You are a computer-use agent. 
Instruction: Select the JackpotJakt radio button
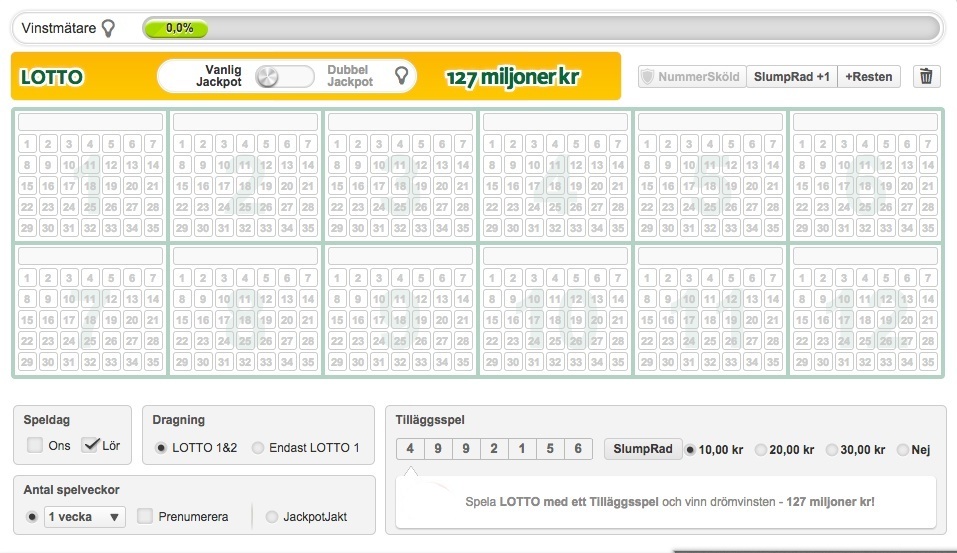click(272, 517)
